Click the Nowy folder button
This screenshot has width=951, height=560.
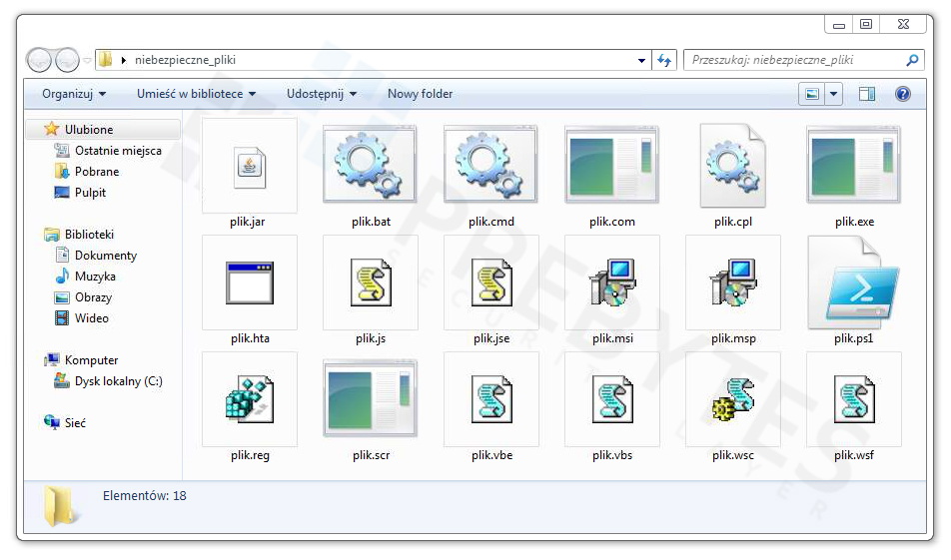(x=420, y=94)
